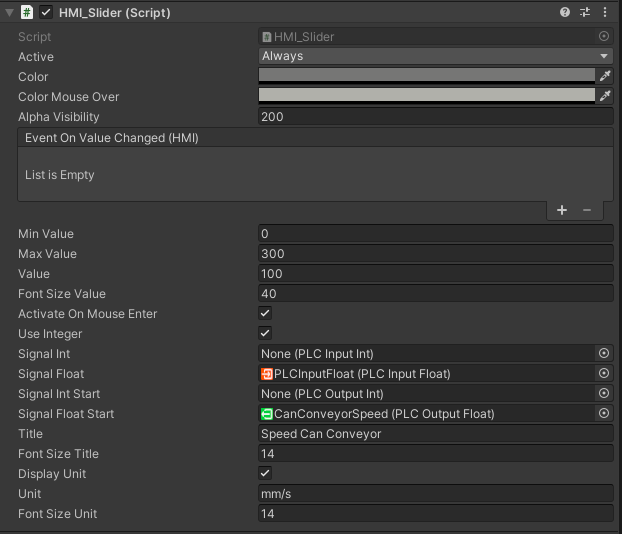Viewport: 622px width, 534px height.
Task: Click the Title field Speed Can Conveyor
Action: 435,434
